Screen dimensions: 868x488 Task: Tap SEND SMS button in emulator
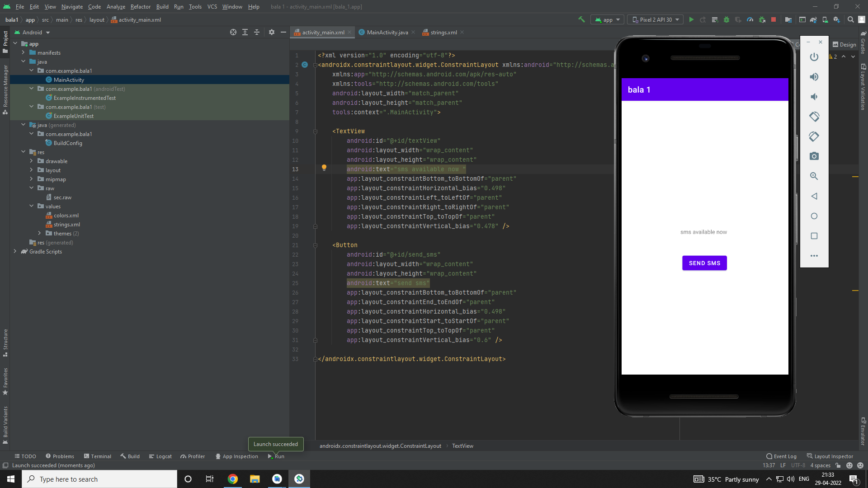[704, 263]
